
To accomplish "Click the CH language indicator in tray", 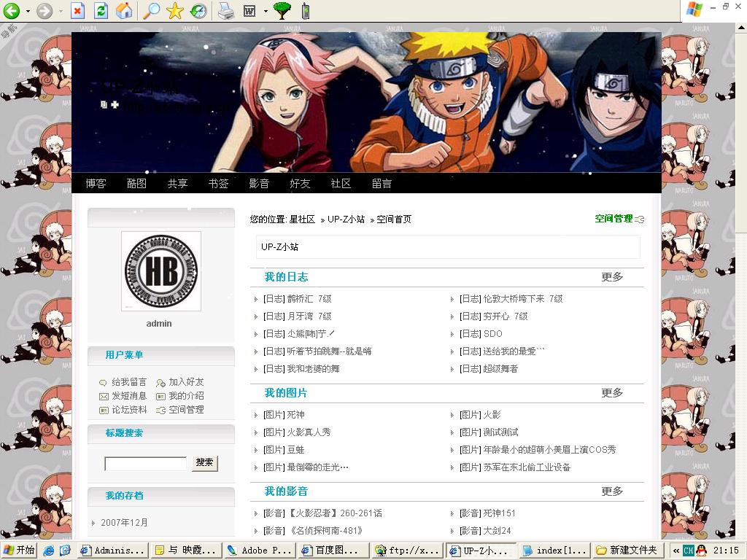I will [x=689, y=551].
